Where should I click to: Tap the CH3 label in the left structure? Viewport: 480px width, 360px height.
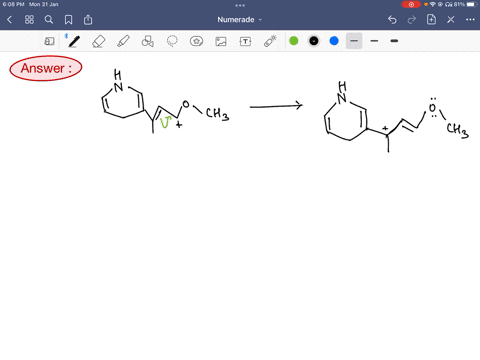tap(217, 114)
